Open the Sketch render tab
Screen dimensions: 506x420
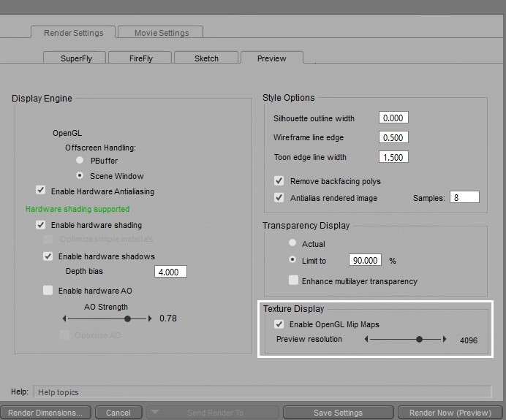[206, 58]
